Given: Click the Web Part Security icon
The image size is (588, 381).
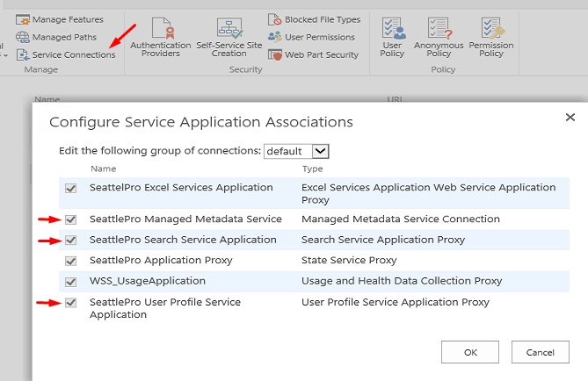Looking at the screenshot, I should 274,54.
